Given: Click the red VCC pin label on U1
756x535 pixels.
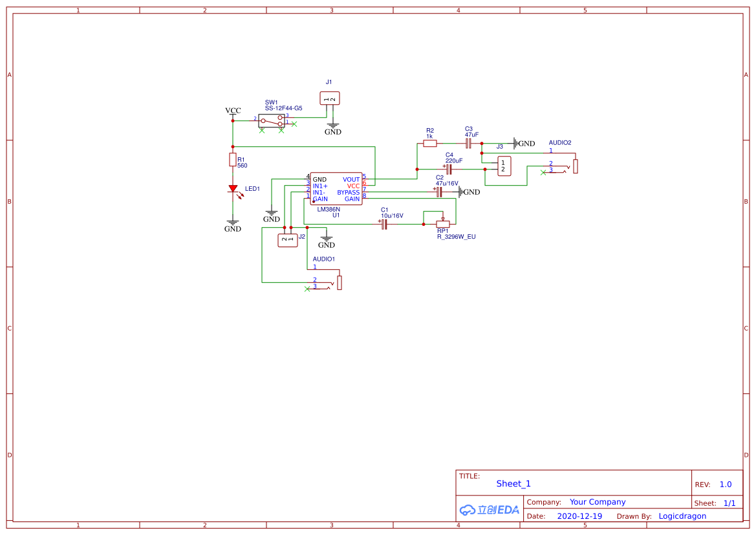Looking at the screenshot, I should point(353,186).
